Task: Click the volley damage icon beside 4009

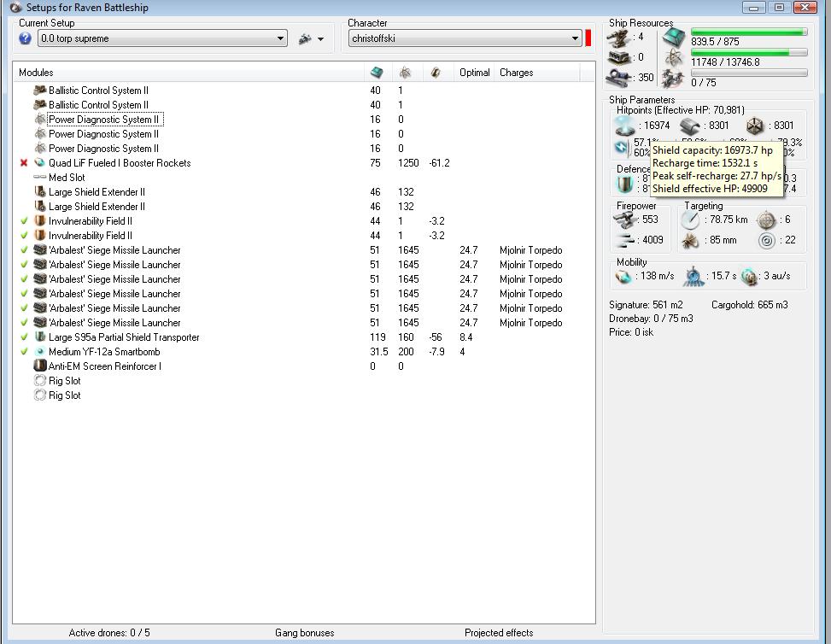Action: click(x=625, y=241)
